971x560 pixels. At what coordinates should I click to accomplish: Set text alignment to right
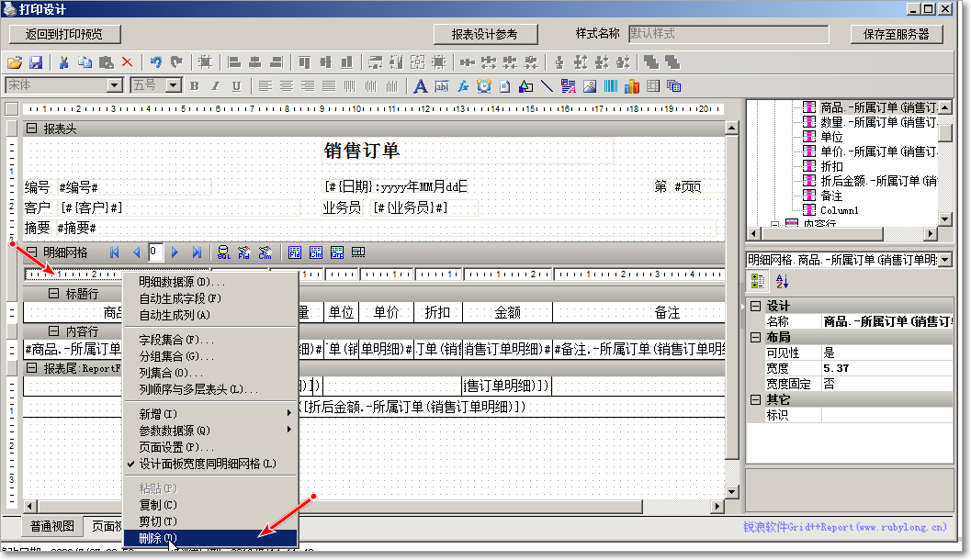pyautogui.click(x=308, y=86)
